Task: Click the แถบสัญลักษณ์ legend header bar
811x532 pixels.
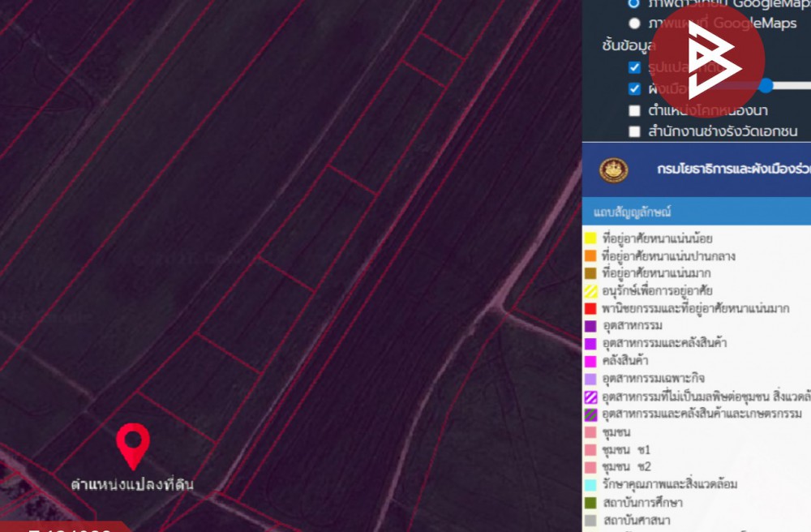Action: click(697, 212)
